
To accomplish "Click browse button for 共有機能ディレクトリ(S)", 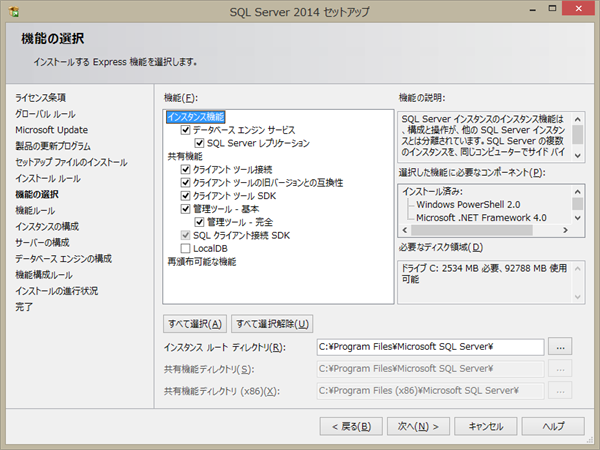I will 560,369.
